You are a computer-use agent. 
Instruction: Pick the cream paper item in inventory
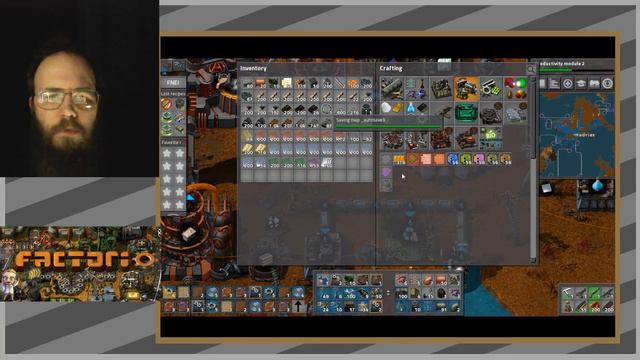tap(287, 83)
